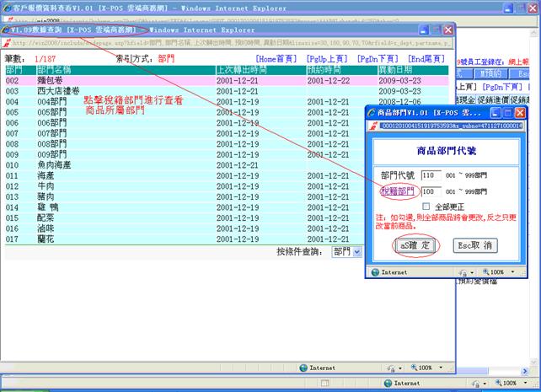Image resolution: width=541 pixels, height=392 pixels.
Task: Click PgDn下頁 next page link
Action: click(378, 58)
